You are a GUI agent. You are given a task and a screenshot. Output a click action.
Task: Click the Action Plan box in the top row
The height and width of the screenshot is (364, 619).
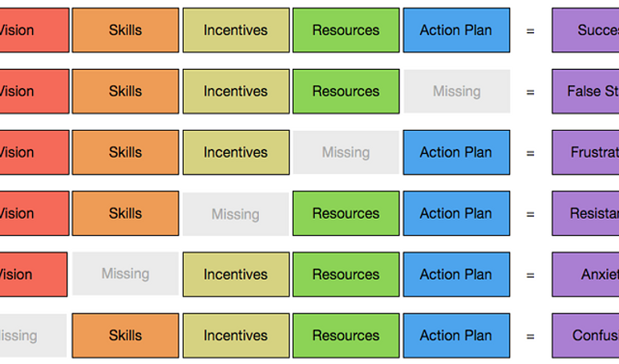click(x=456, y=30)
